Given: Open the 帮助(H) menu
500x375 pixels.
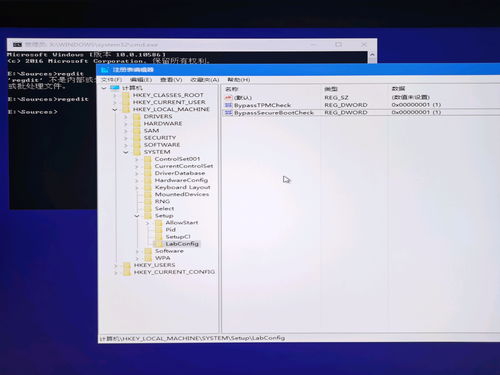Looking at the screenshot, I should coord(239,80).
